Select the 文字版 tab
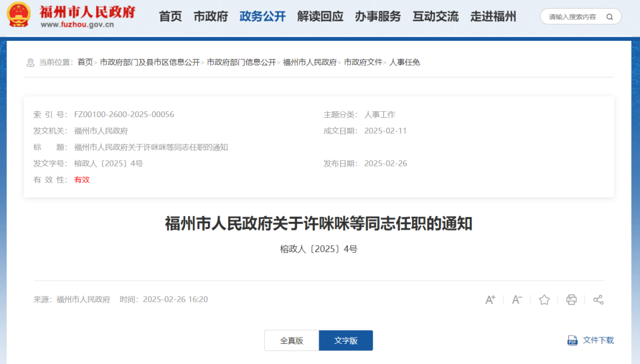The width and height of the screenshot is (640, 364). tap(346, 340)
